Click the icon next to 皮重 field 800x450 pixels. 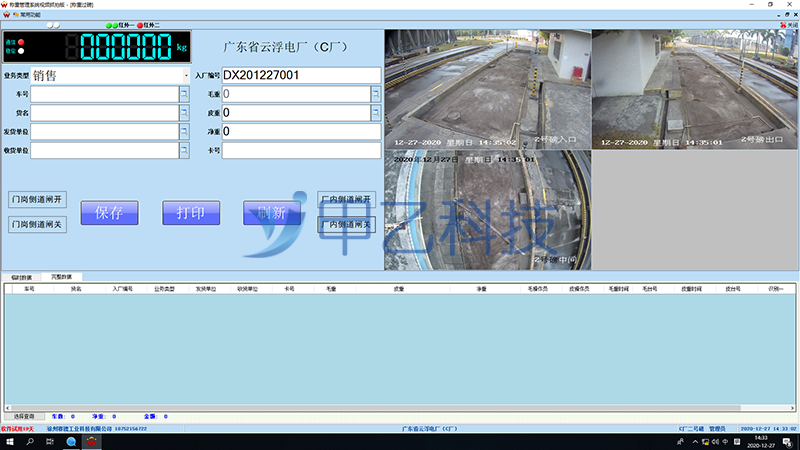376,113
